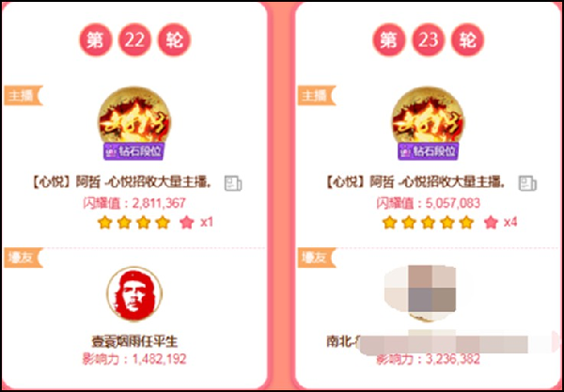
Task: Open 壹蓑烟雨任平生 fan profile name
Action: [134, 341]
